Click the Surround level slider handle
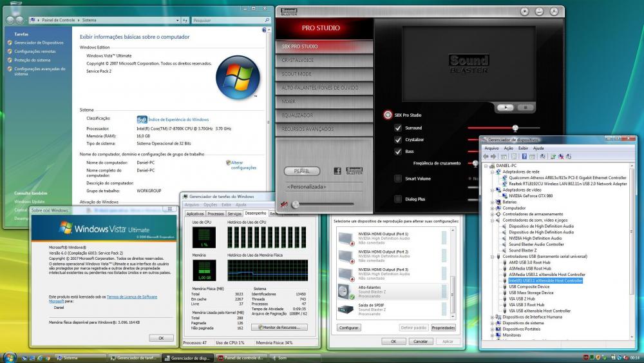644x363 pixels. [515, 128]
